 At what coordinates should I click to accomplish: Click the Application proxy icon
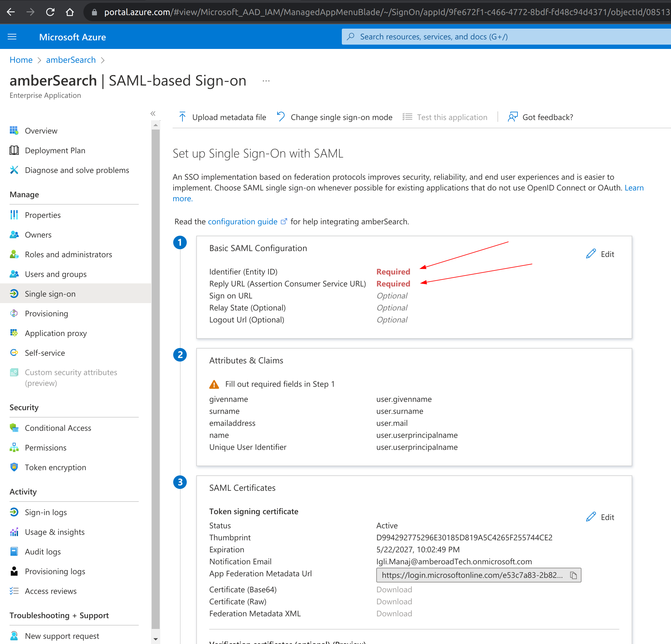(14, 333)
